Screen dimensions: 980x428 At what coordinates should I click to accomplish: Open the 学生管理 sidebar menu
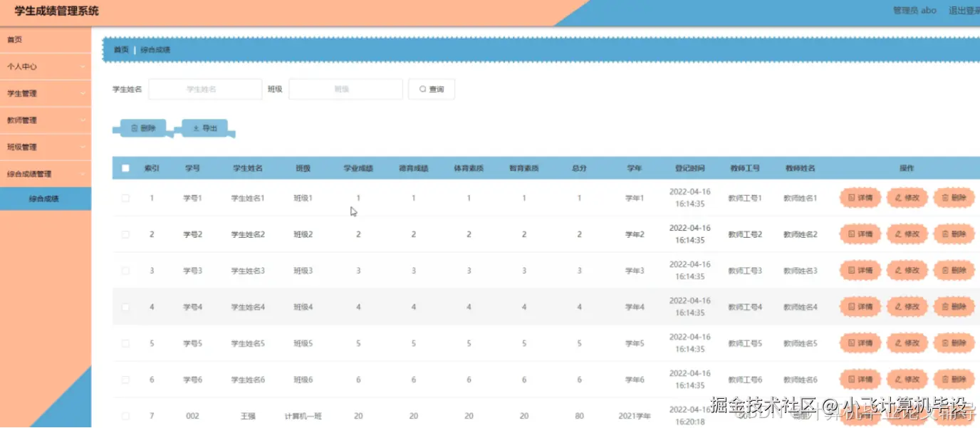pyautogui.click(x=46, y=93)
